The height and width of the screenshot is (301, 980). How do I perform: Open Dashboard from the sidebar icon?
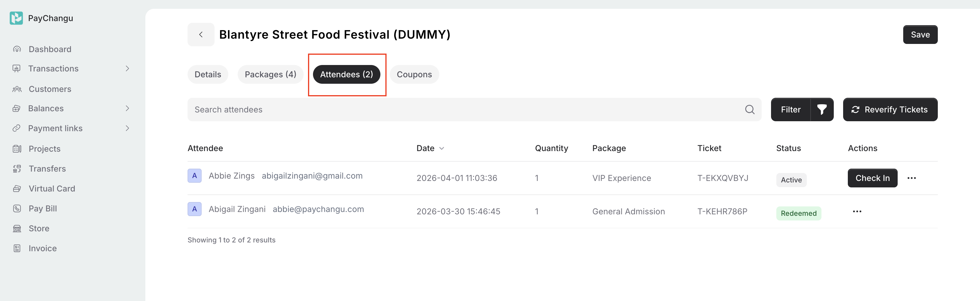17,49
